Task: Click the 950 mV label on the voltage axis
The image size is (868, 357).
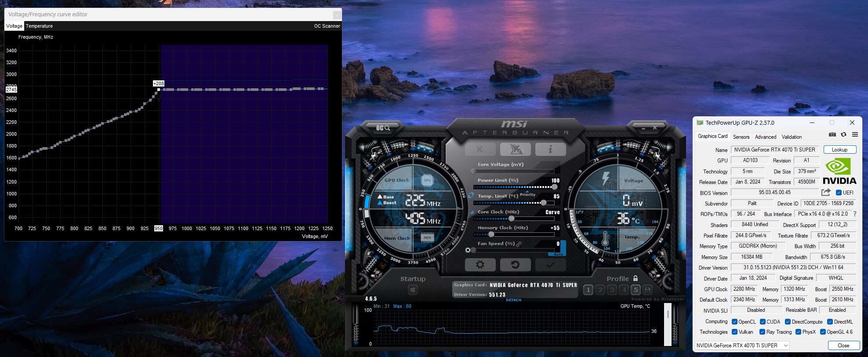Action: coord(159,228)
